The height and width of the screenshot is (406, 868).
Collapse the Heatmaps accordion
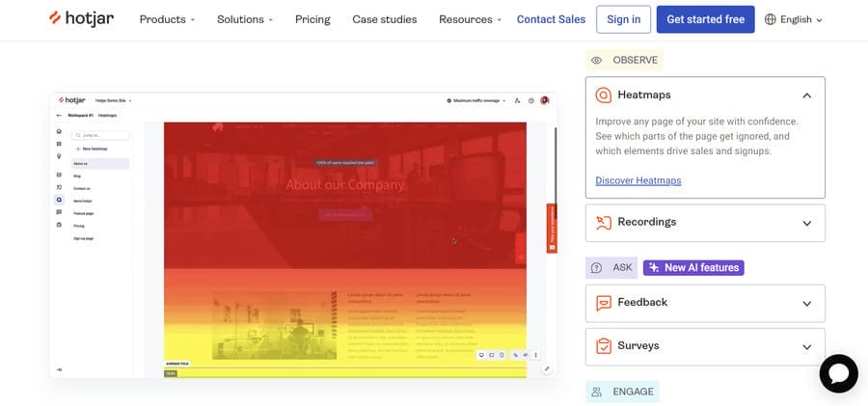click(x=806, y=95)
